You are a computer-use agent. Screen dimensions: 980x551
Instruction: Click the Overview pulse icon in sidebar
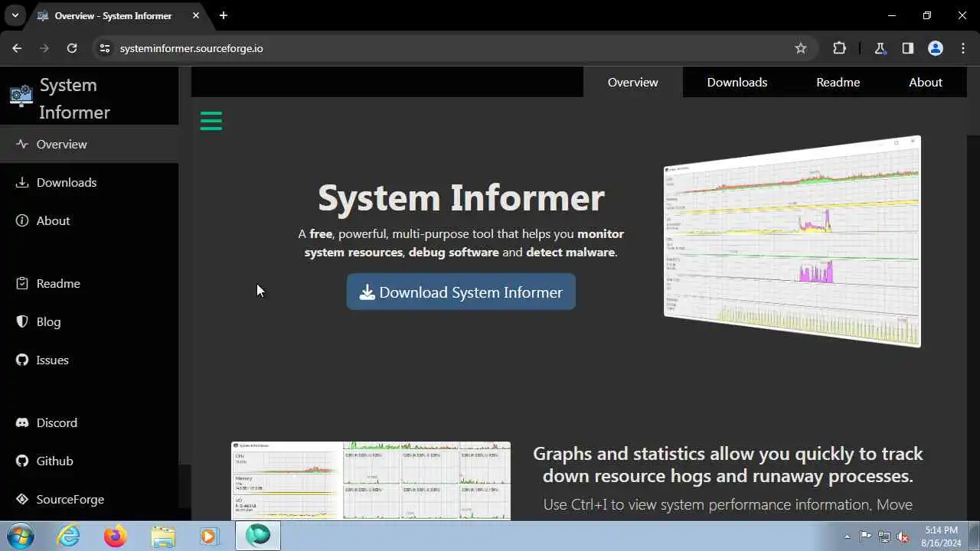coord(22,144)
